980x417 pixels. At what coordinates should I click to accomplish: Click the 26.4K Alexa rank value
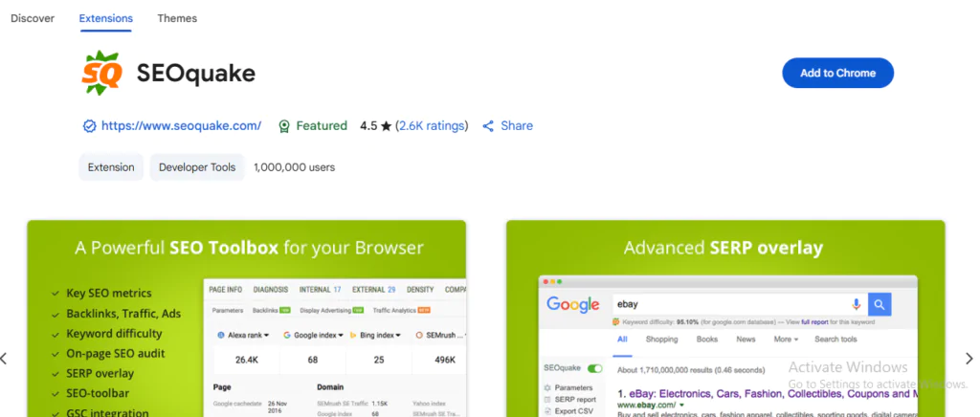coord(246,360)
